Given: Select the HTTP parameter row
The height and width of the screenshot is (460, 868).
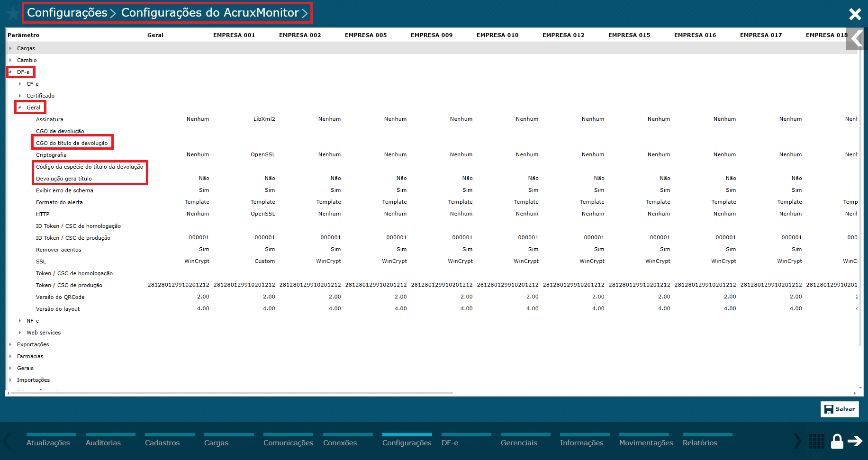Looking at the screenshot, I should point(43,214).
